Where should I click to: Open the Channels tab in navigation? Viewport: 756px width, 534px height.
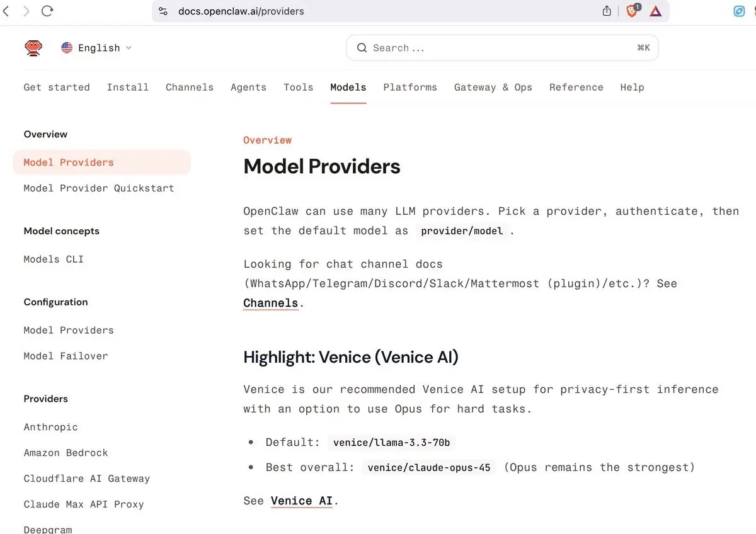point(190,88)
